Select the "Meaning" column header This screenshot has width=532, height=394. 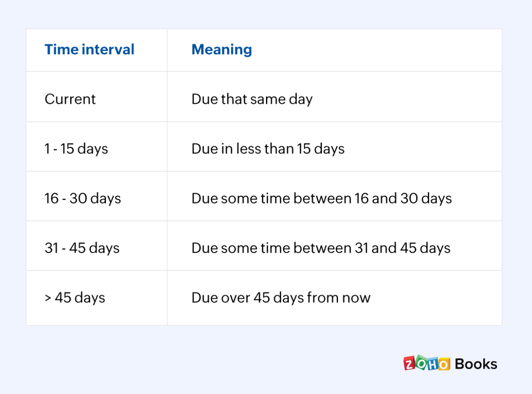pyautogui.click(x=222, y=50)
